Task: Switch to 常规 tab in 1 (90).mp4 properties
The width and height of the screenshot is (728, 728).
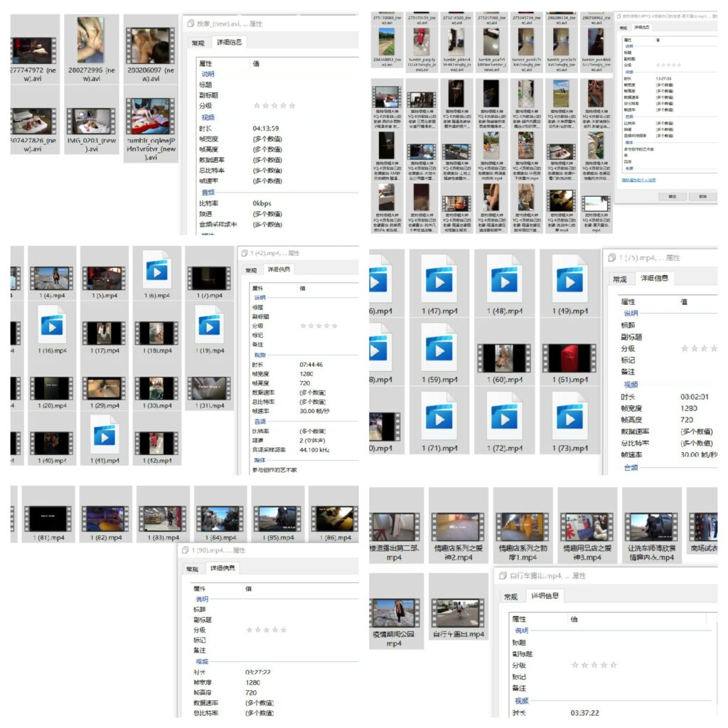Action: [x=192, y=569]
